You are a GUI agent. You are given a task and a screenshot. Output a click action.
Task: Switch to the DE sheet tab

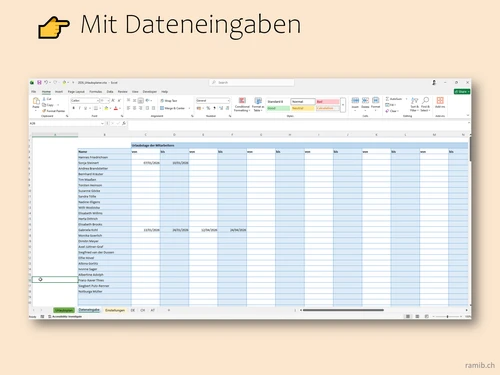point(133,310)
